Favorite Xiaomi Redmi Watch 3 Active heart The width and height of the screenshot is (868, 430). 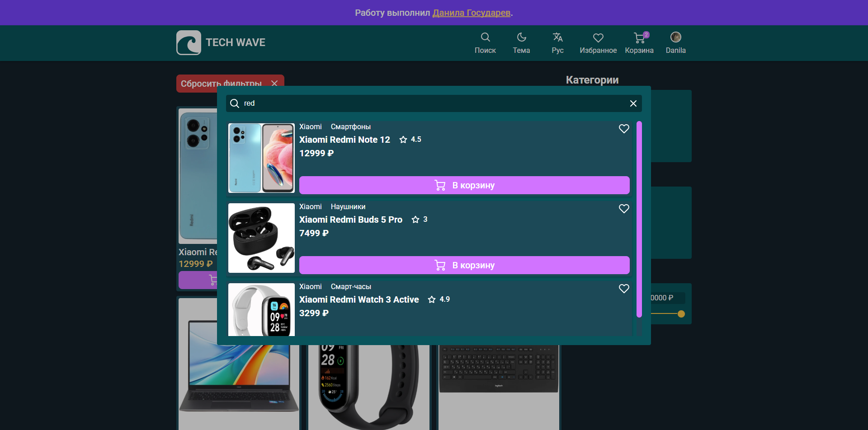624,289
